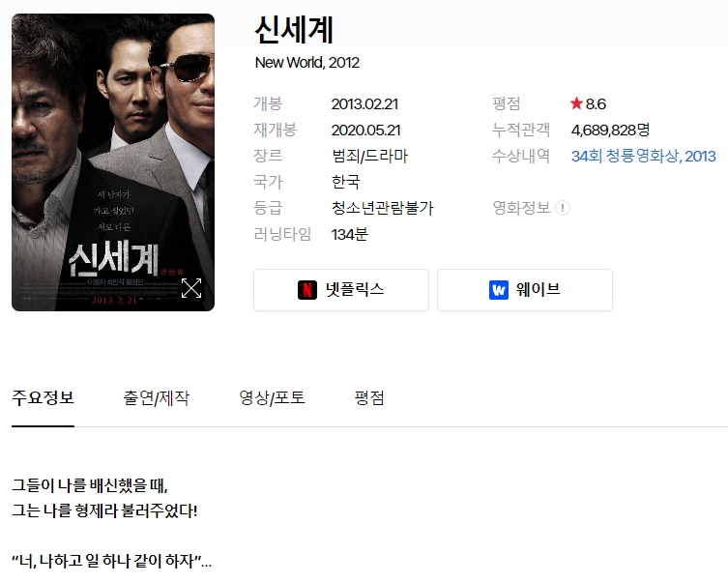
Task: Click the 영화정보 label
Action: (x=521, y=208)
